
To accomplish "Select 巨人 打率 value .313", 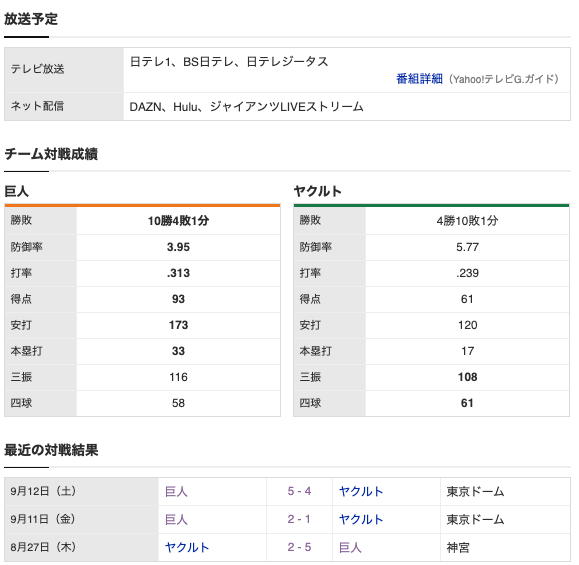I will [x=178, y=273].
